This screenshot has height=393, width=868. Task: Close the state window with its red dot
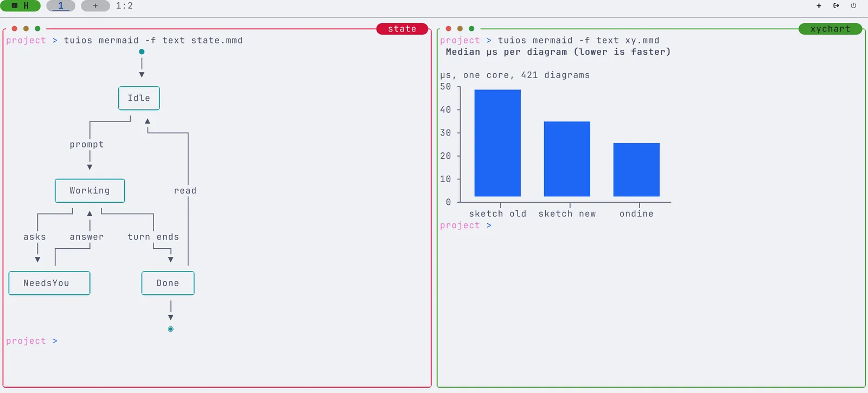click(15, 29)
